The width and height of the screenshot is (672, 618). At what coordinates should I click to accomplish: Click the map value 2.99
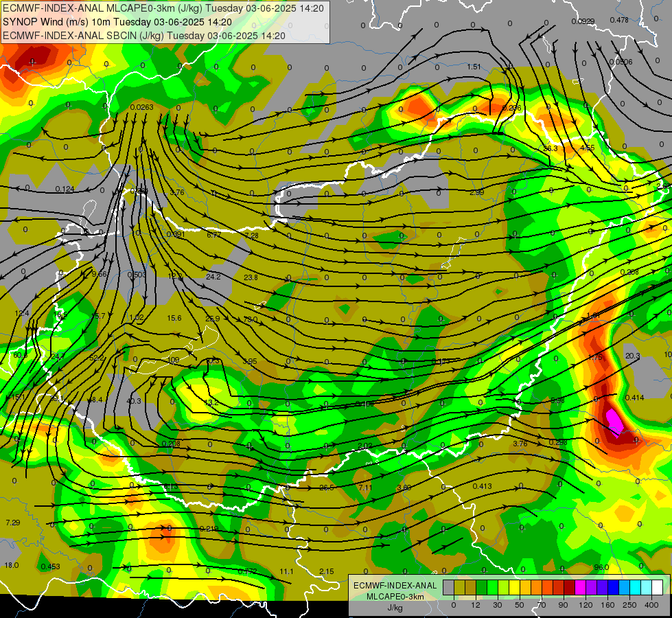click(x=476, y=192)
